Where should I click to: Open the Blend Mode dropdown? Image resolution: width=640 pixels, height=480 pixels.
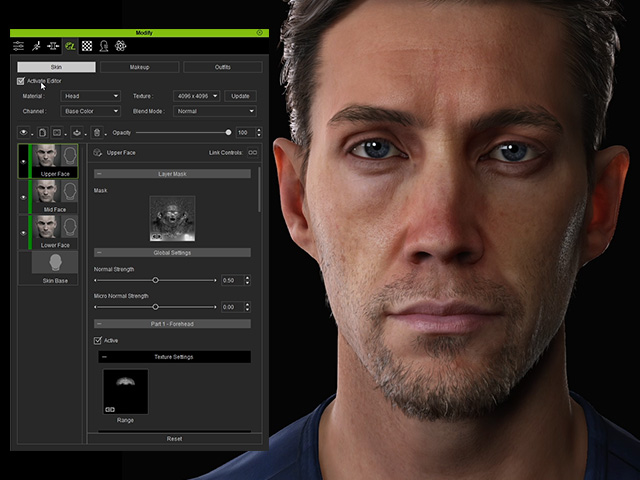[215, 111]
